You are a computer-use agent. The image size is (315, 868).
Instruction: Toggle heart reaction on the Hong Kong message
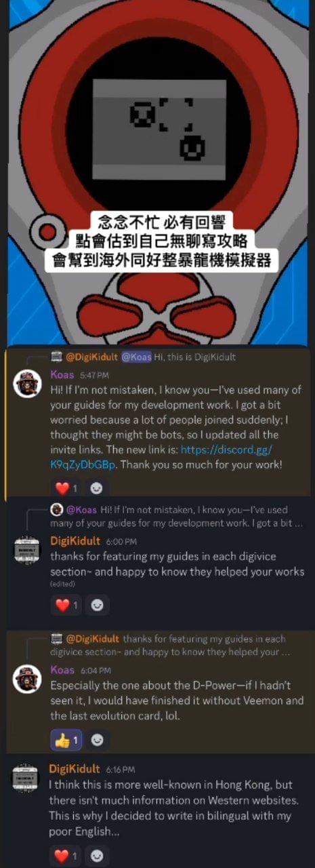[66, 855]
